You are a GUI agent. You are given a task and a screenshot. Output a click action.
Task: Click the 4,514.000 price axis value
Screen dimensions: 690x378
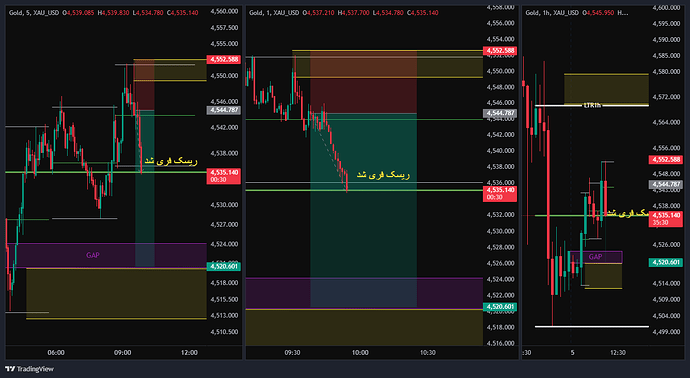[x=666, y=283]
